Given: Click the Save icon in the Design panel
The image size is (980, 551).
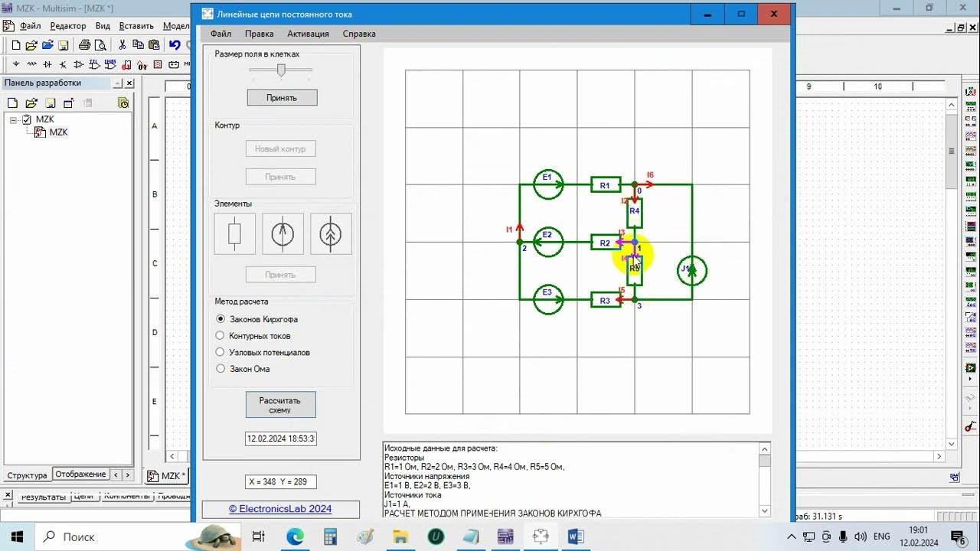Looking at the screenshot, I should pos(50,103).
